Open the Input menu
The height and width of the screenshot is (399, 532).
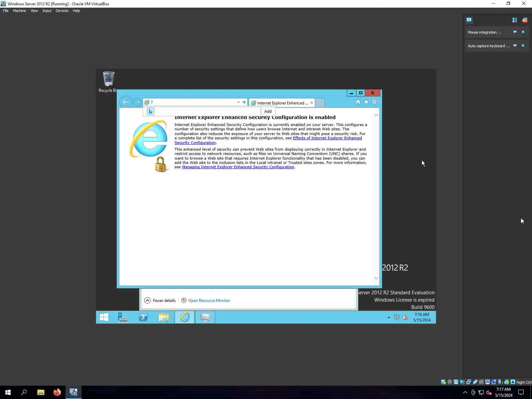47,11
